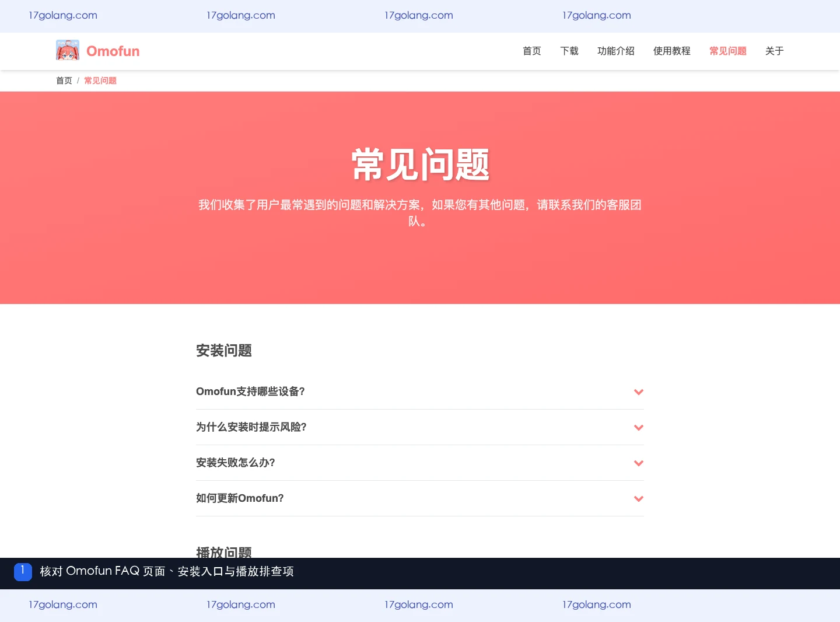Click the Omofun brand name link
The image size is (840, 622).
pyautogui.click(x=113, y=51)
